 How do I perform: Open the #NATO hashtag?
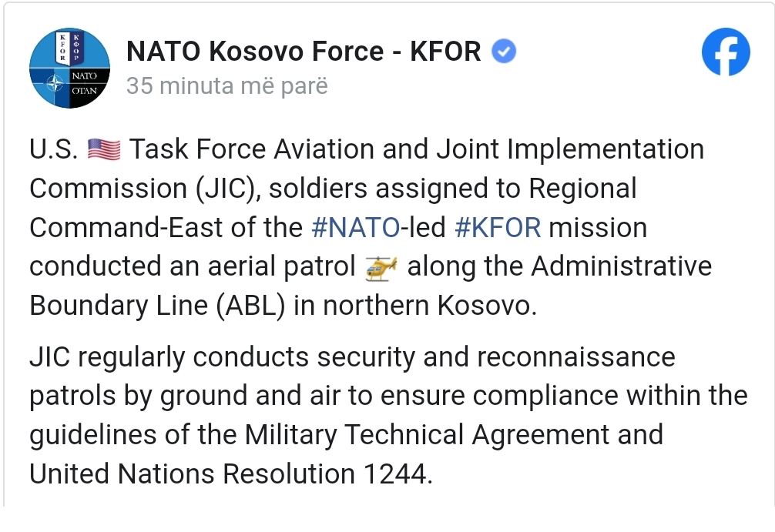point(356,228)
